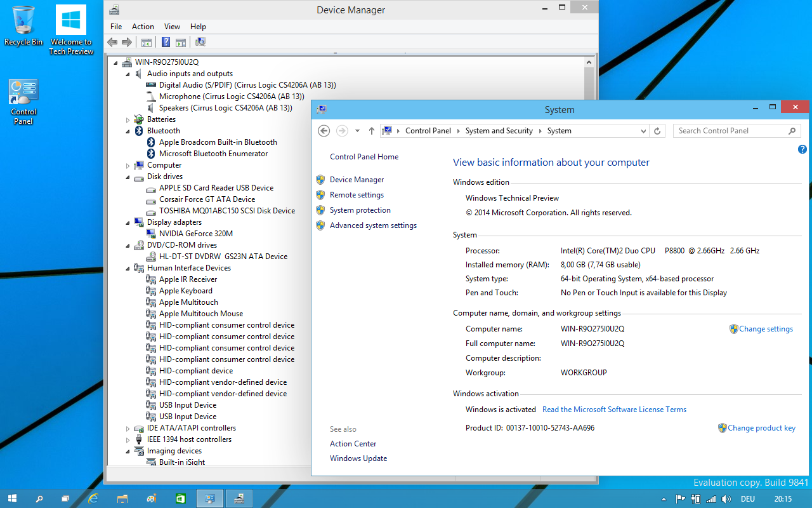Click the Change settings link
The image size is (812, 508).
[x=766, y=329]
